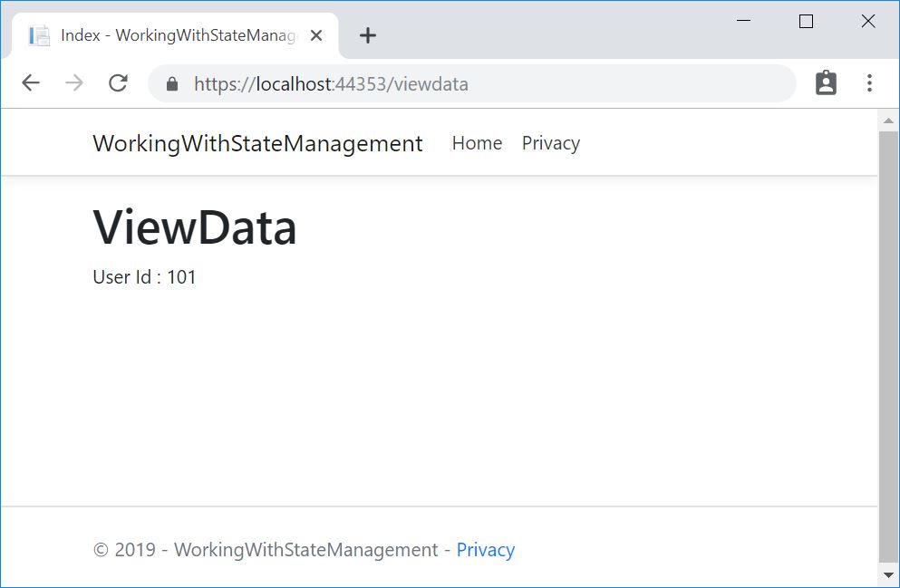Screen dimensions: 900x588
Task: Click the WorkingWithStateManagement brand link
Action: tap(257, 143)
